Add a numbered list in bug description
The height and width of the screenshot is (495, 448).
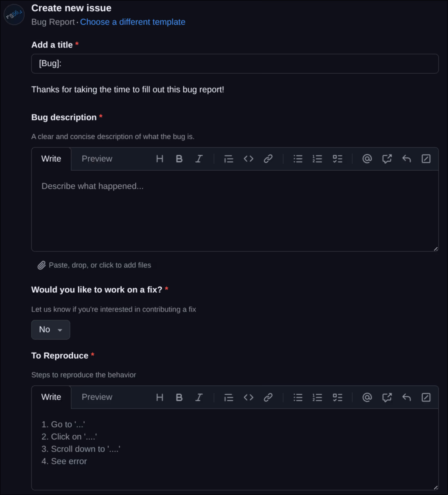(x=317, y=159)
